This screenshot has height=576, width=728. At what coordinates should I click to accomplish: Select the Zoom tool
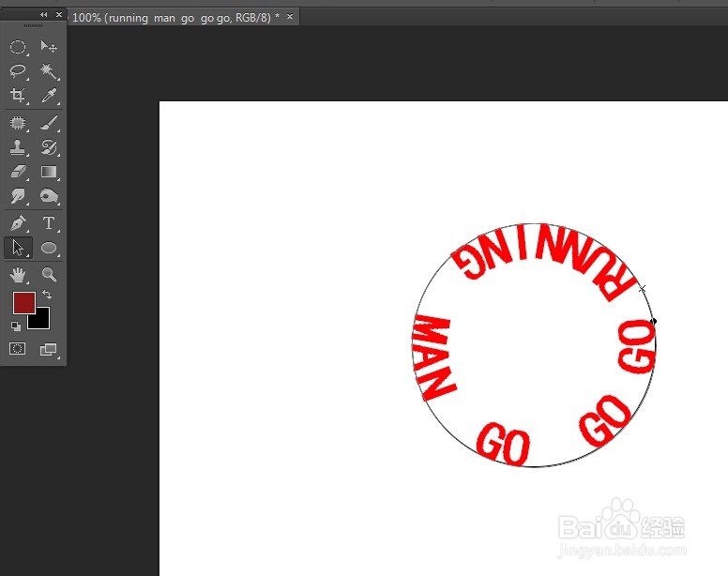[x=49, y=275]
